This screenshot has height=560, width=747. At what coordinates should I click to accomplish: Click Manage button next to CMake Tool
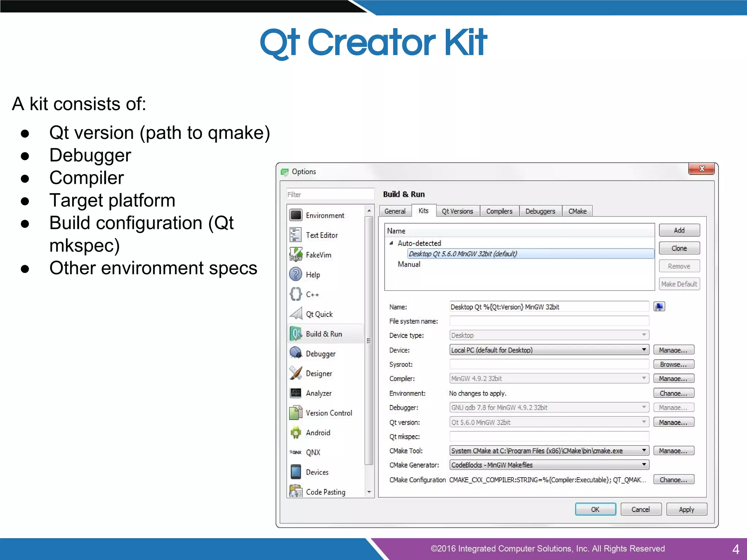pos(673,451)
